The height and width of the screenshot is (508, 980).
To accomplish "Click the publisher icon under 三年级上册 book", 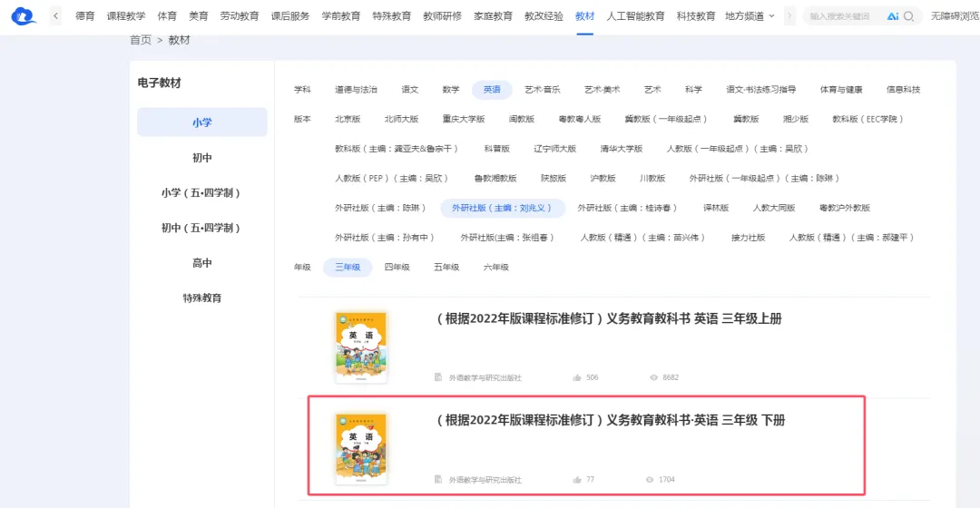I will tap(438, 377).
